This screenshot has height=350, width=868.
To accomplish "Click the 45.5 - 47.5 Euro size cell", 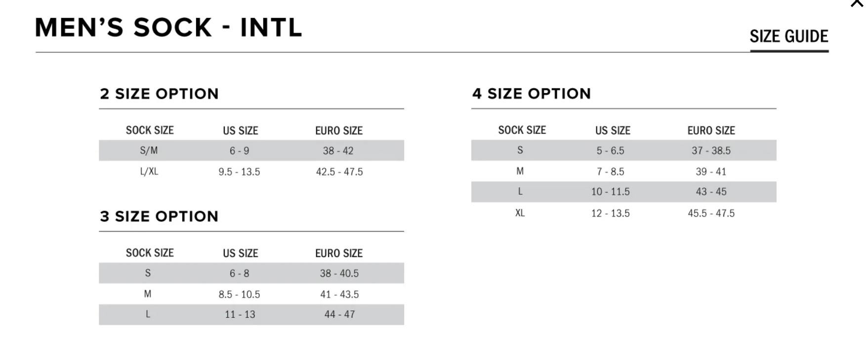I will [x=711, y=214].
